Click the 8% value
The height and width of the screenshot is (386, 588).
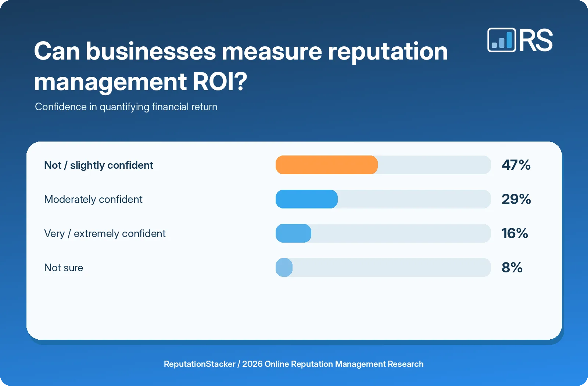512,267
